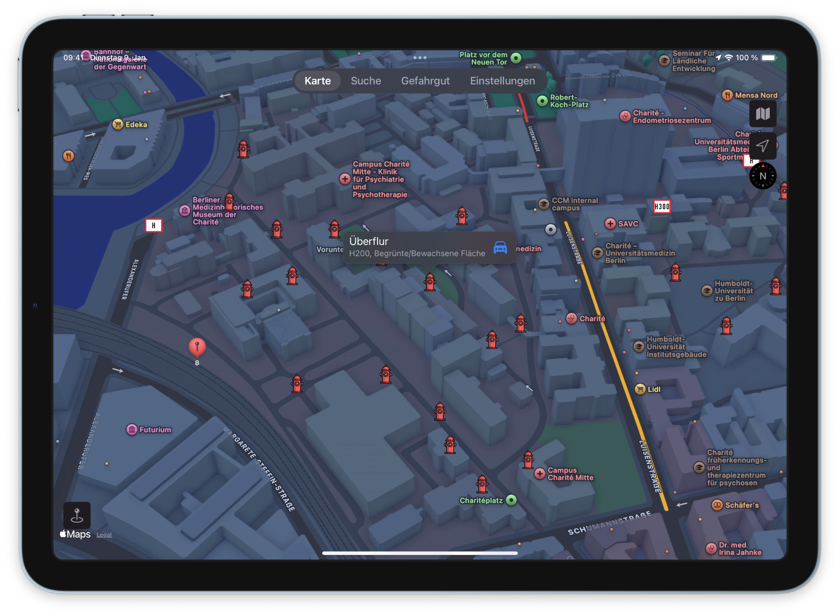Select the SAVC medical marker
Image resolution: width=840 pixels, height=616 pixels.
click(x=610, y=223)
